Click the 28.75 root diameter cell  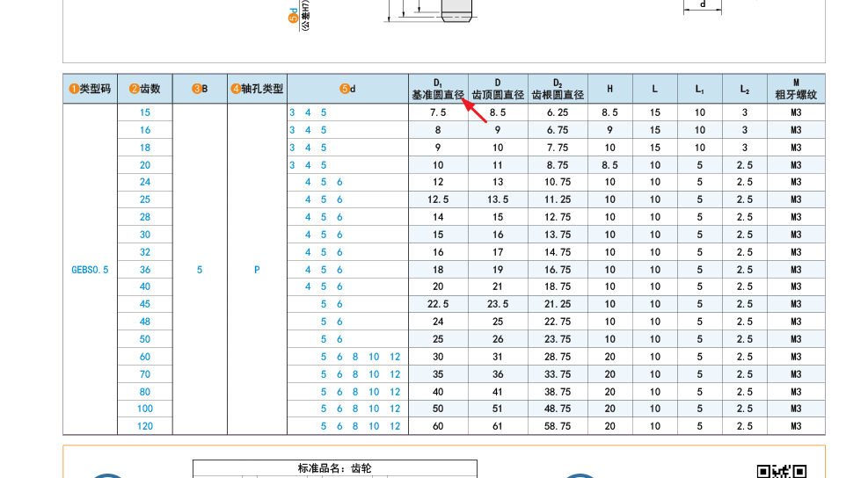coord(558,357)
